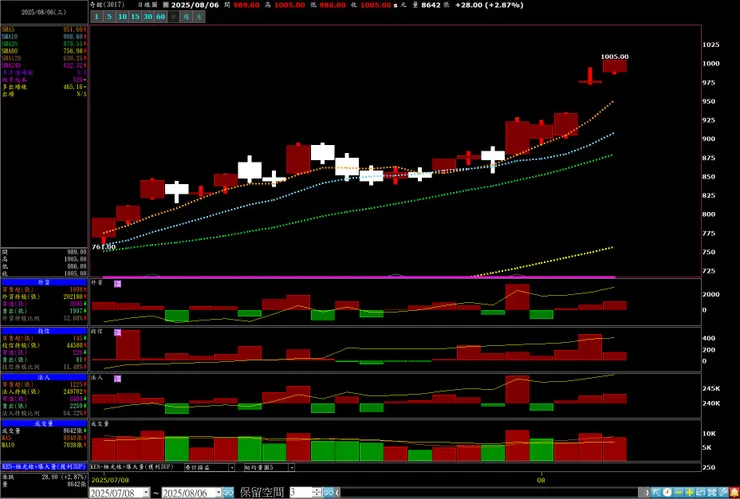Click the SMA20 legend row
This screenshot has height=499, width=740.
[x=44, y=44]
